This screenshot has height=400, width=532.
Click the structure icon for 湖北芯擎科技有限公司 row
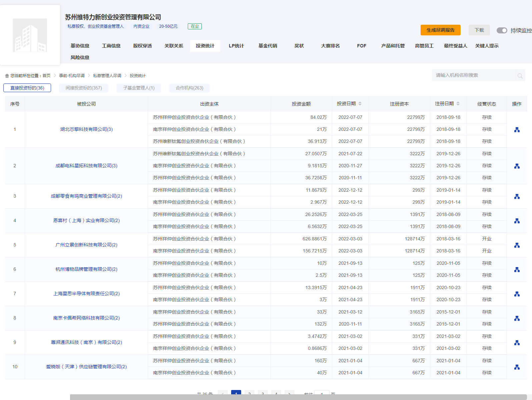(517, 130)
